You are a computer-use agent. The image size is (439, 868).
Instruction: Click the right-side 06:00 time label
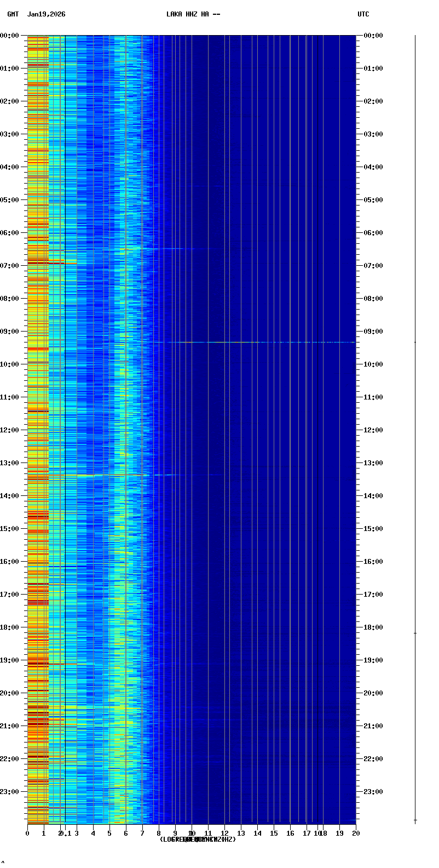pyautogui.click(x=373, y=233)
